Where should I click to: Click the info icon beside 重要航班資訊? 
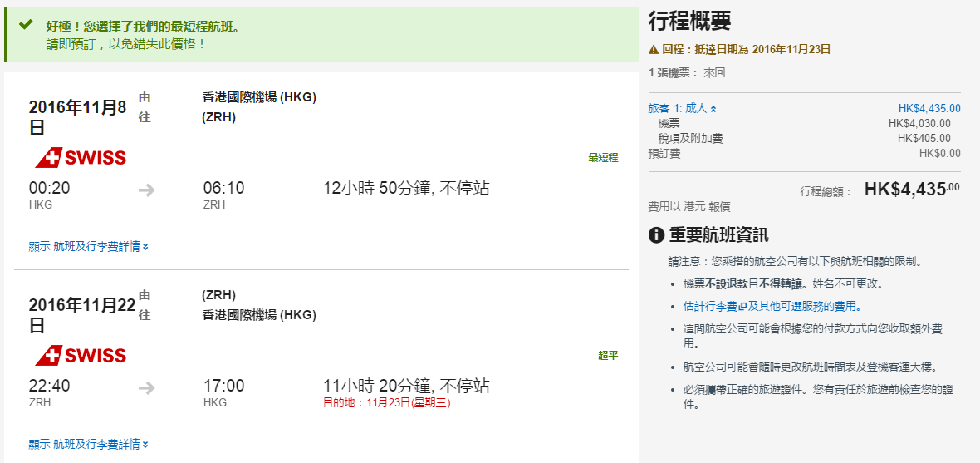[656, 235]
